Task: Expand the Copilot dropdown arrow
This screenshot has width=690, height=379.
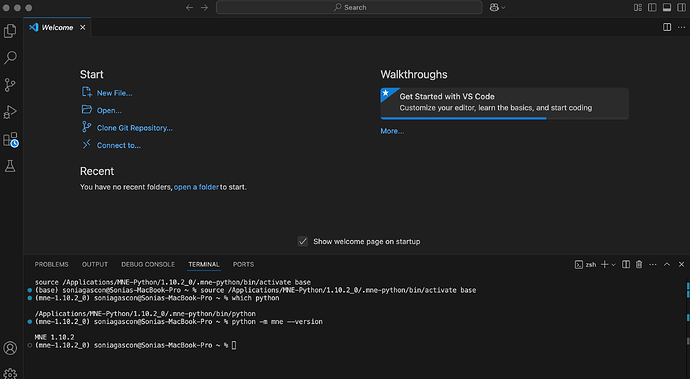Action: click(x=503, y=7)
